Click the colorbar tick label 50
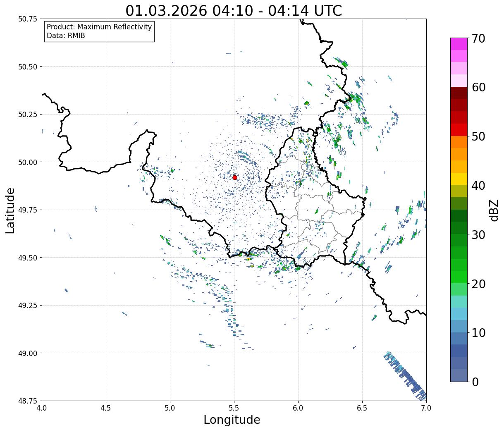This screenshot has width=504, height=430. click(x=479, y=136)
